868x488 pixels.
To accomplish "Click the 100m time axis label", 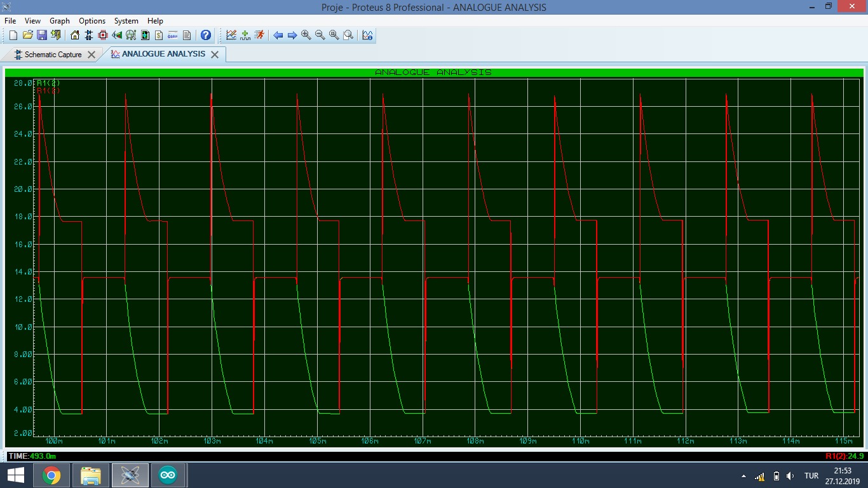I will click(x=54, y=441).
